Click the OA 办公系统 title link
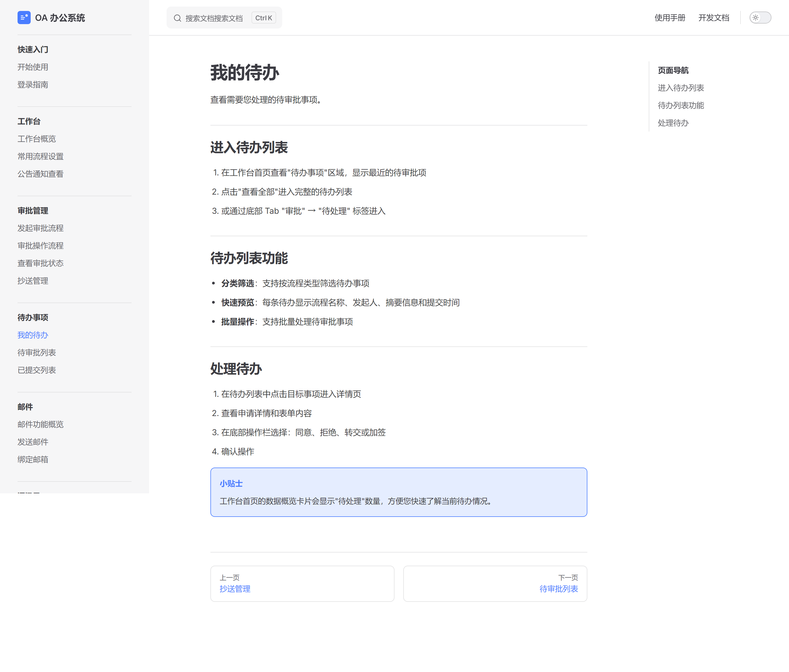 60,18
